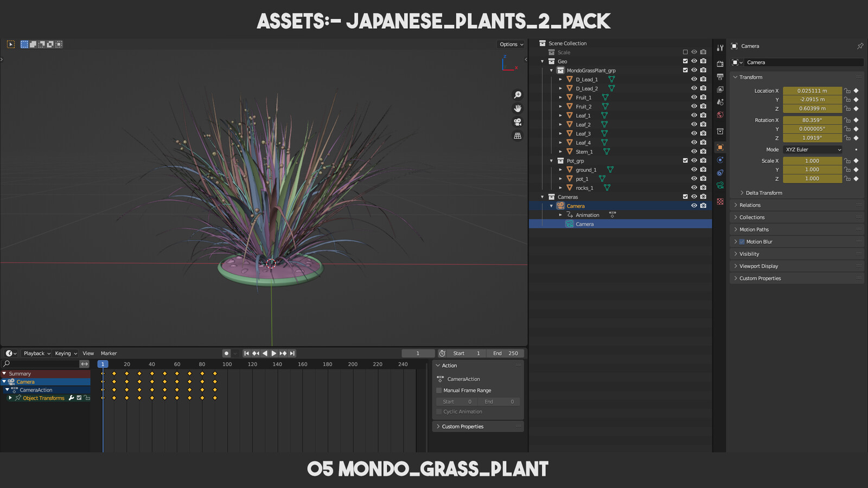868x488 pixels.
Task: Uncheck the Pot_grp collection checkbox
Action: click(685, 160)
